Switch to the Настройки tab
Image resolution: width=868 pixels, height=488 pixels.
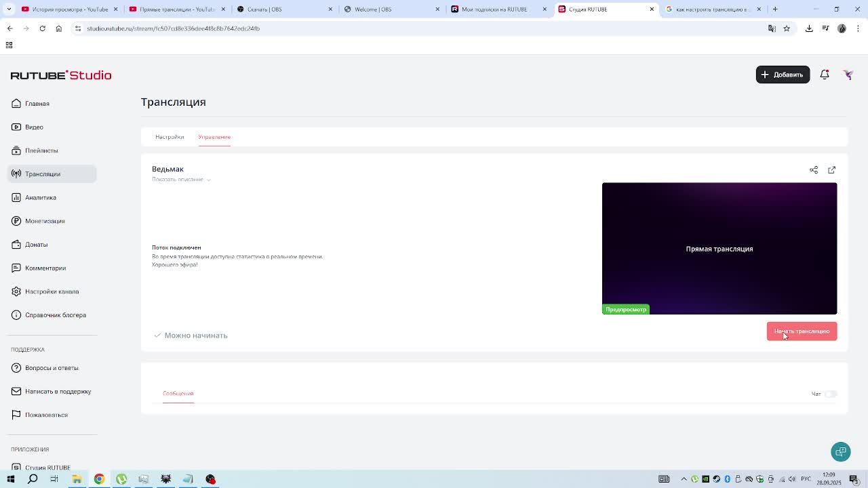pyautogui.click(x=170, y=137)
